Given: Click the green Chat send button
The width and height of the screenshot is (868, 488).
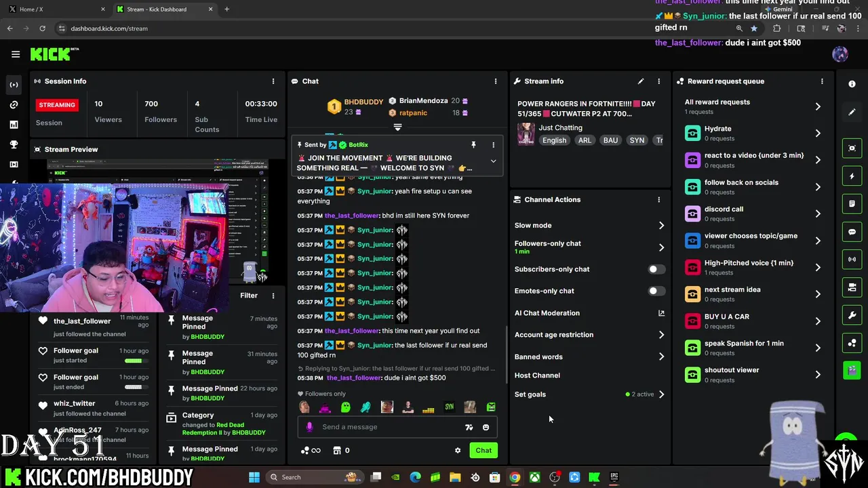Looking at the screenshot, I should coord(484,451).
